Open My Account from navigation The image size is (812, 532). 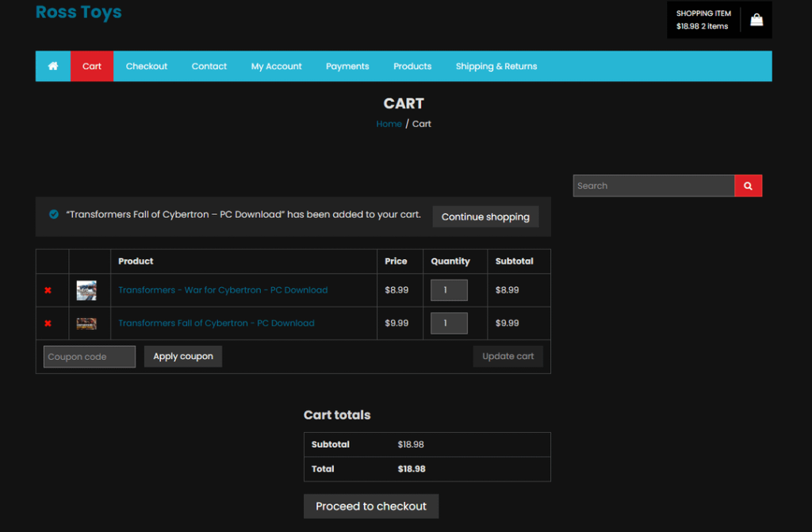click(x=276, y=67)
